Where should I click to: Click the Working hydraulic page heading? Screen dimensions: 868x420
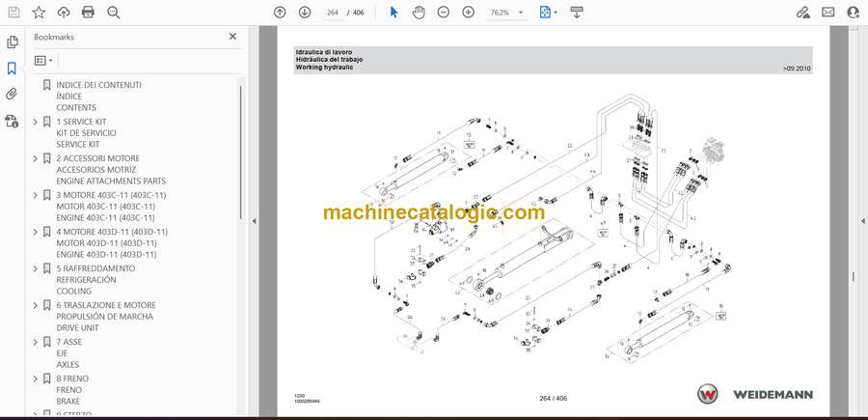(x=324, y=67)
